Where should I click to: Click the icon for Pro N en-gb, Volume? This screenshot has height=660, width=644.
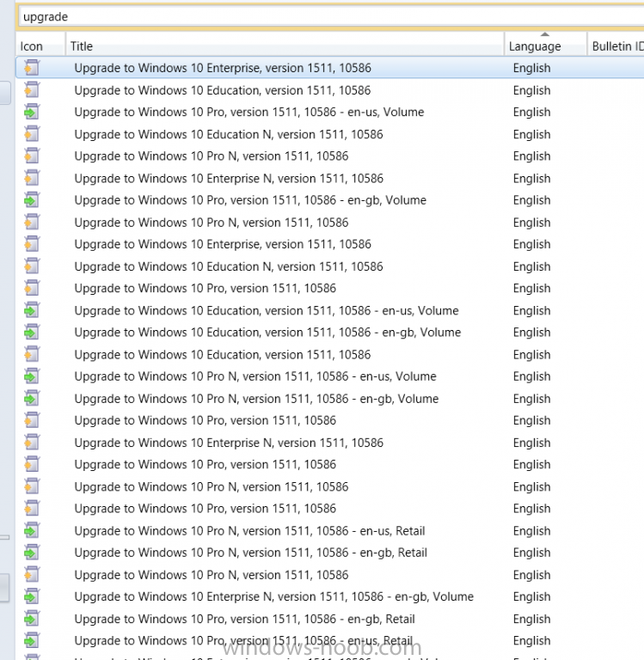(x=32, y=398)
